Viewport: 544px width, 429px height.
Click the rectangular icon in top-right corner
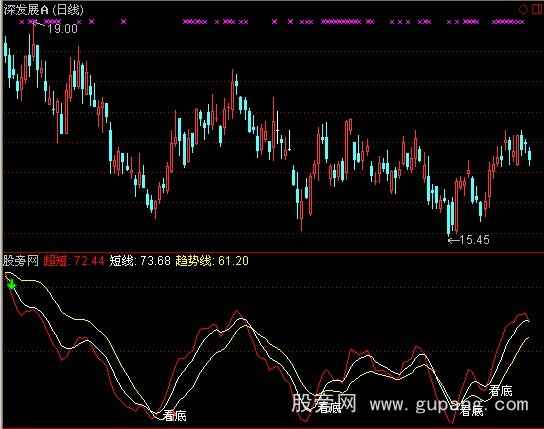[x=537, y=9]
